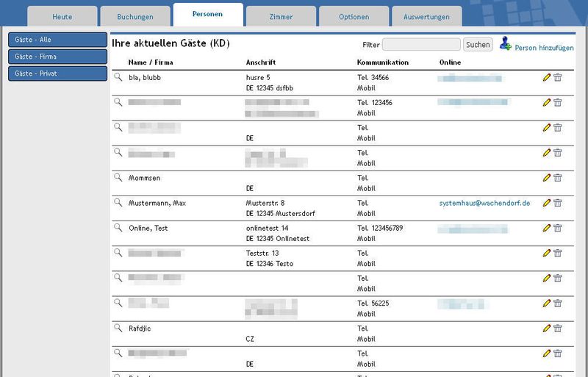This screenshot has height=377, width=588.
Task: Open the Optionen tab
Action: 354,16
